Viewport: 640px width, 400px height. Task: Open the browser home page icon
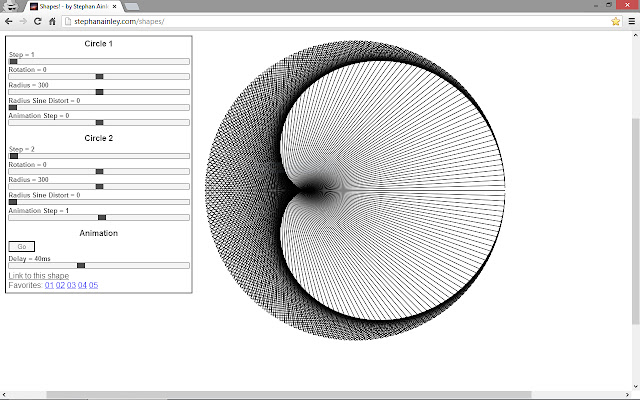point(52,21)
